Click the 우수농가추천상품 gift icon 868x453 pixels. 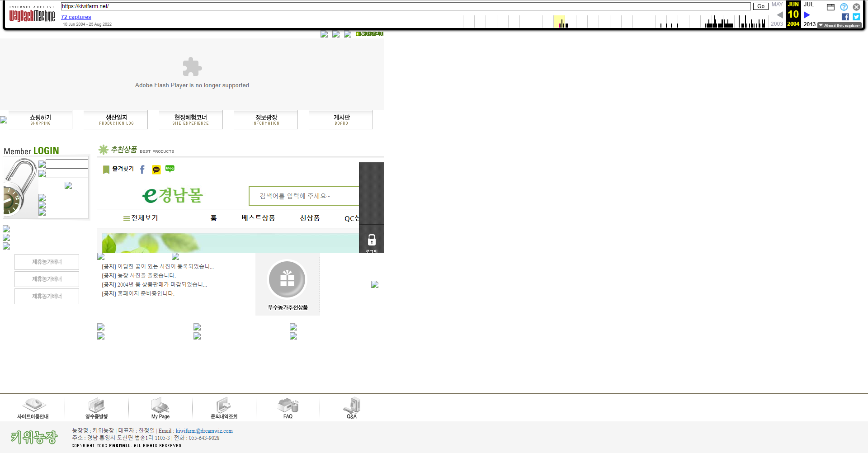click(x=288, y=280)
